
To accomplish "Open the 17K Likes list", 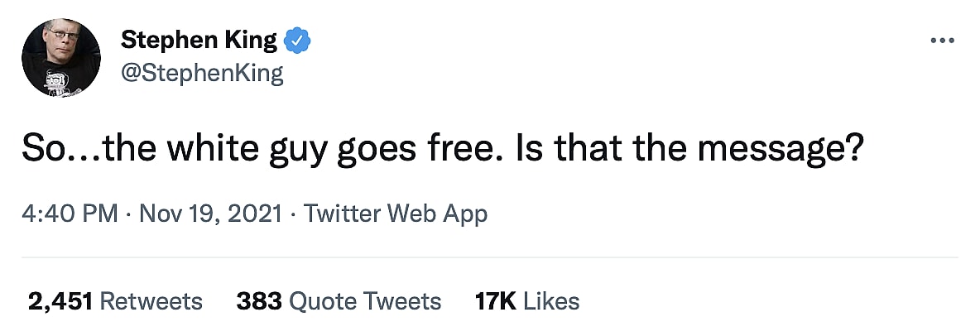I will 527,300.
